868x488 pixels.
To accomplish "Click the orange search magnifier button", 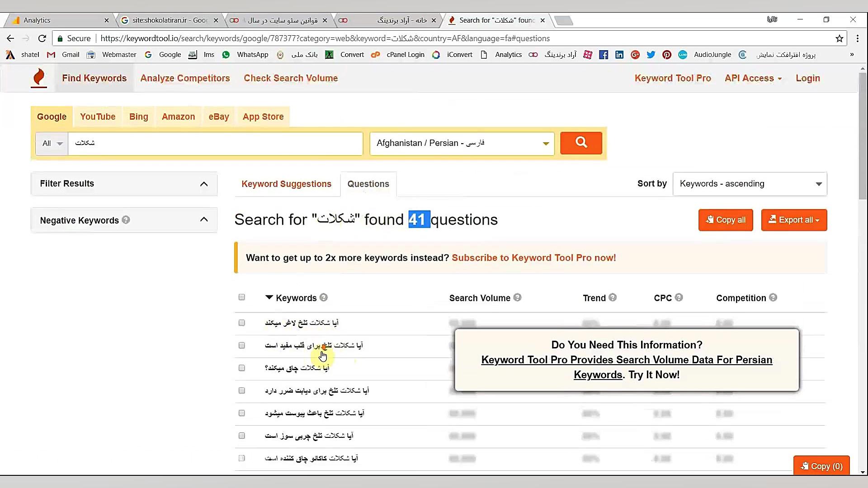I will pos(581,143).
